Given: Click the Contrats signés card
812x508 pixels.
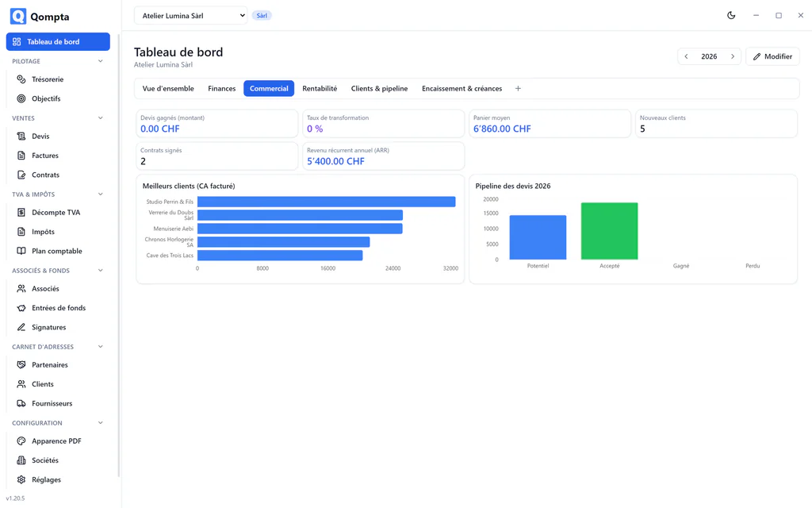Looking at the screenshot, I should (x=217, y=156).
